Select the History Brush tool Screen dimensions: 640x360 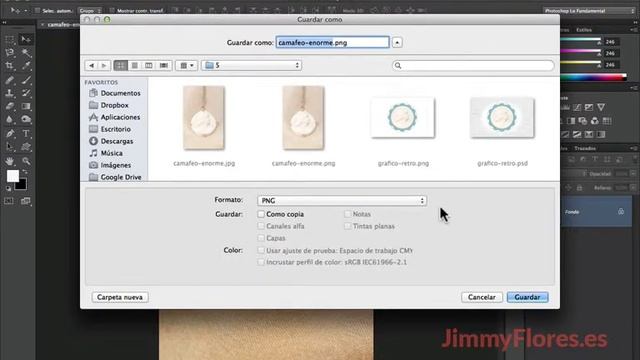tap(26, 93)
